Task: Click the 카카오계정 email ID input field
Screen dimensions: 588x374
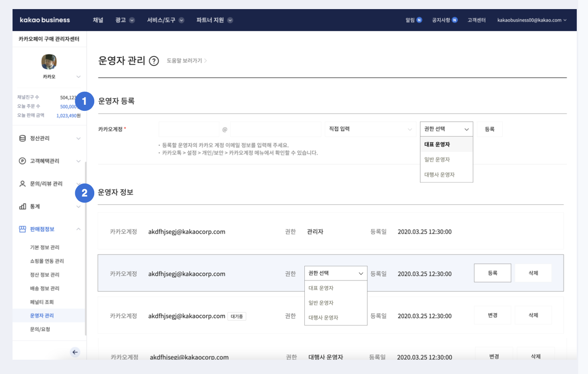Action: point(189,129)
